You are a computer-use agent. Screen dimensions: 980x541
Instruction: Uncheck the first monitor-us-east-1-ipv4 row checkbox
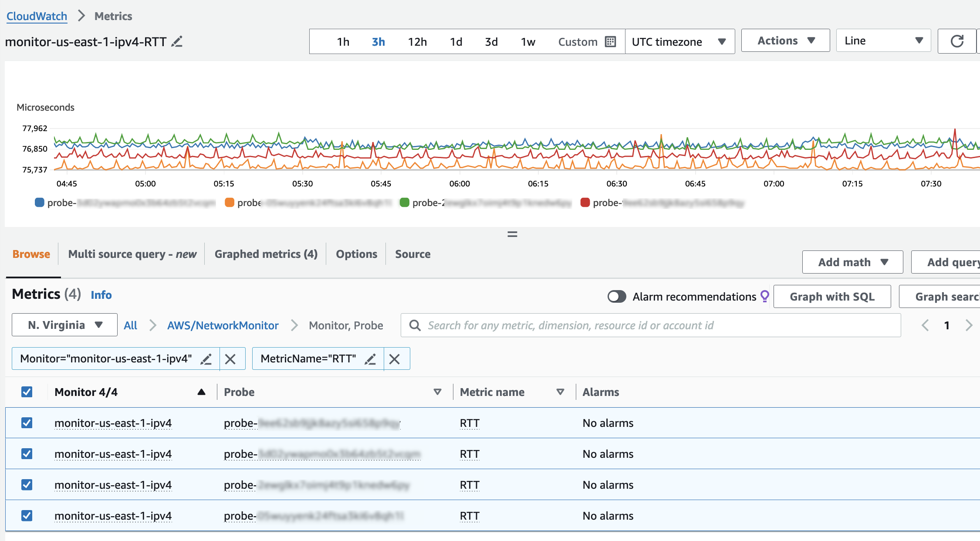[x=27, y=423]
